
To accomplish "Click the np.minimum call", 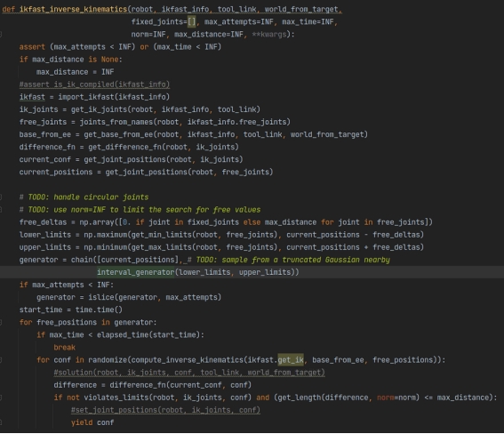I will pos(106,247).
